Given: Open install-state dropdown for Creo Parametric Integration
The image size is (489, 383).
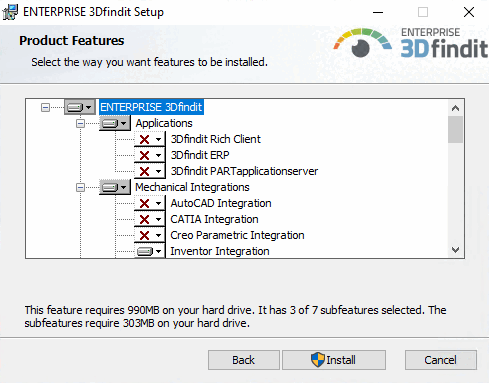Looking at the screenshot, I should [150, 235].
